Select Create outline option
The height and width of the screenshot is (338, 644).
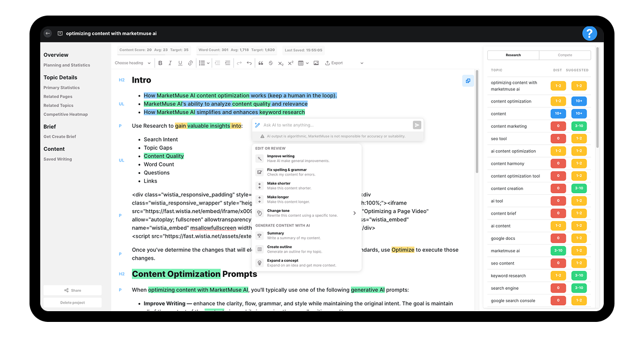(306, 249)
